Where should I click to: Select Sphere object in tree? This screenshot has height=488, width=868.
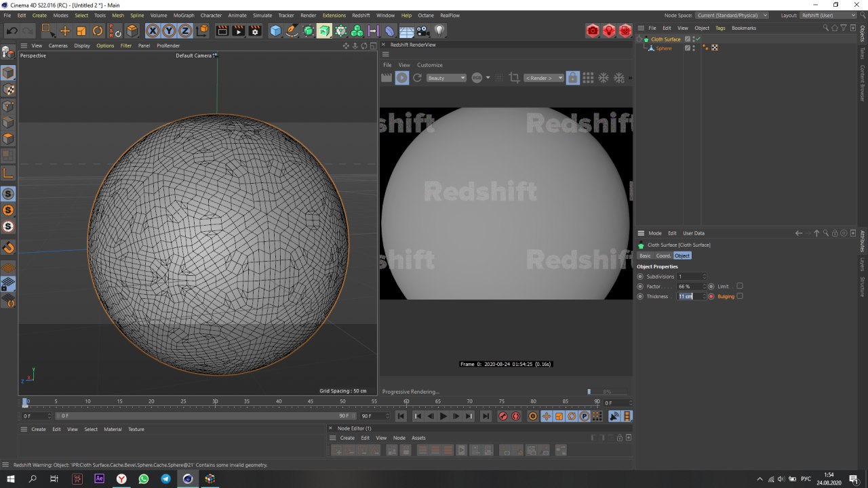[x=663, y=48]
